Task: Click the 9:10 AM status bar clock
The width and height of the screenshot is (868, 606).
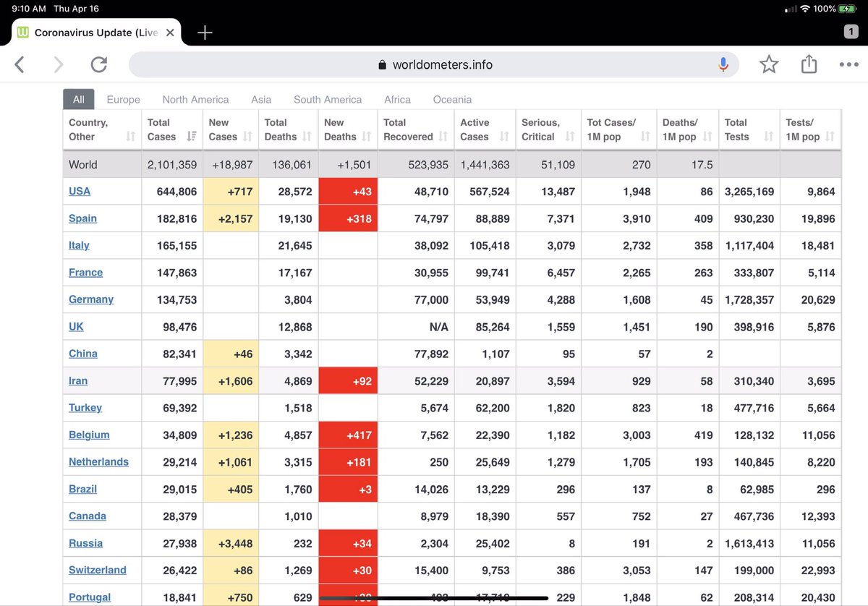Action: pyautogui.click(x=29, y=9)
